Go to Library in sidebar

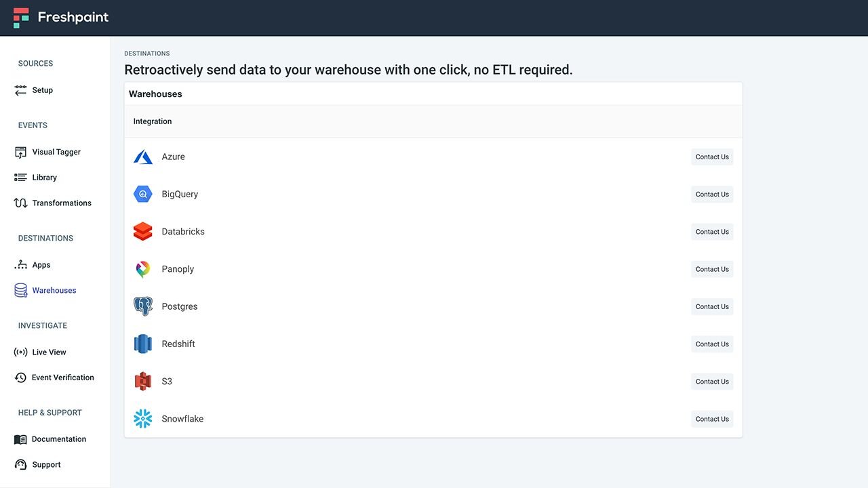44,178
